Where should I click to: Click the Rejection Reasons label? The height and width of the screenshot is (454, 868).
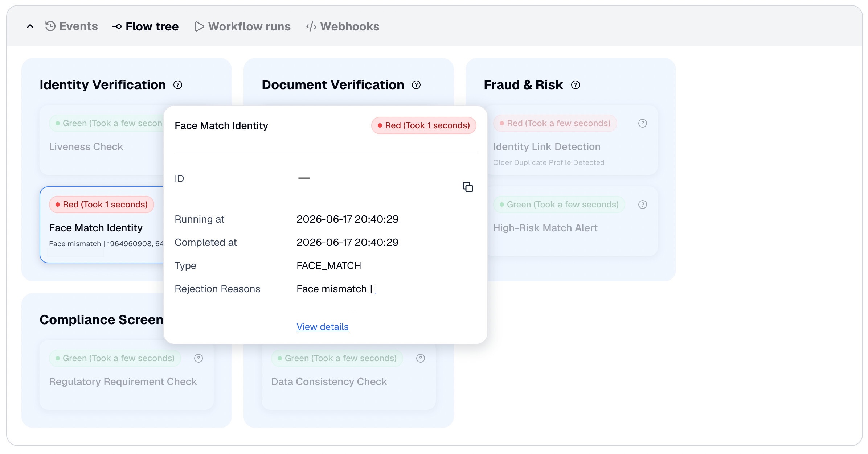(x=217, y=289)
